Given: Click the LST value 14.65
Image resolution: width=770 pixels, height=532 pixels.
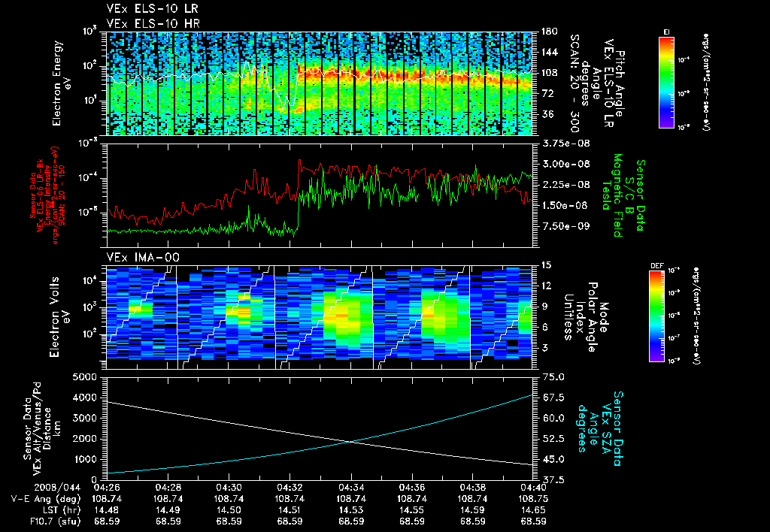Looking at the screenshot, I should 533,510.
